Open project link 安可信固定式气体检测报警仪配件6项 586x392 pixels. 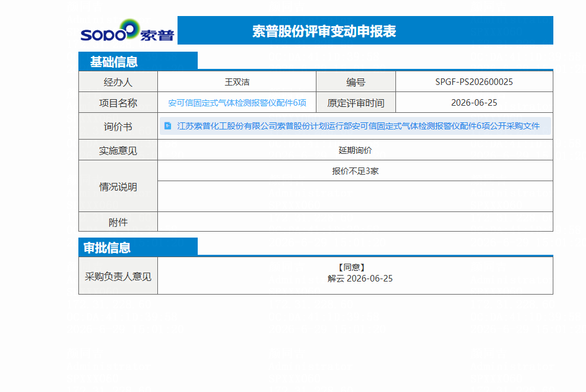[237, 103]
